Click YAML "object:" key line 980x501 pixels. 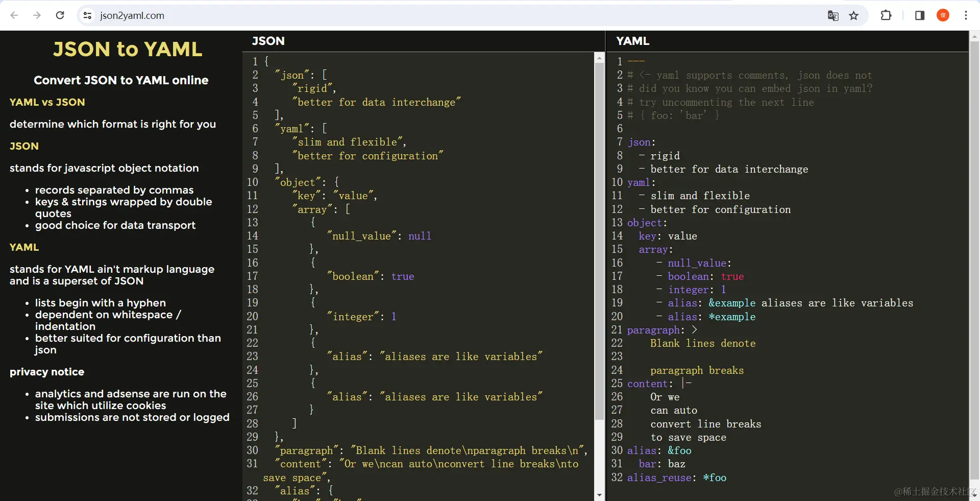point(647,223)
